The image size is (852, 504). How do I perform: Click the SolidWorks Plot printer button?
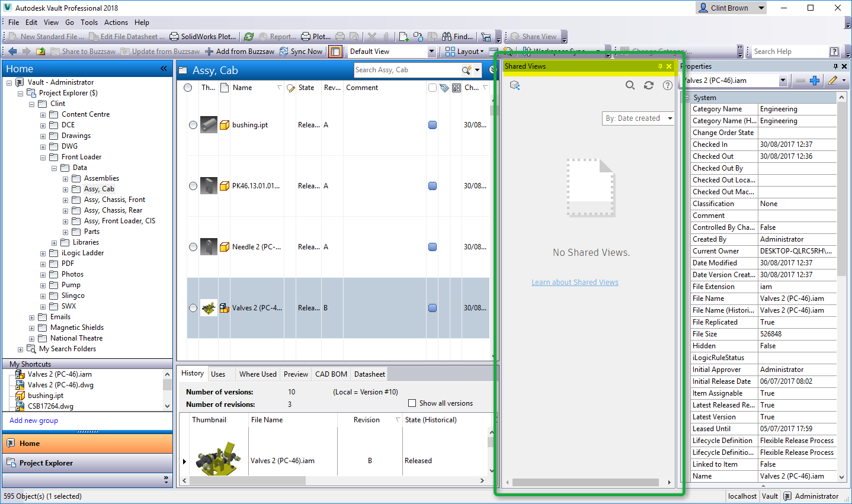[x=203, y=37]
